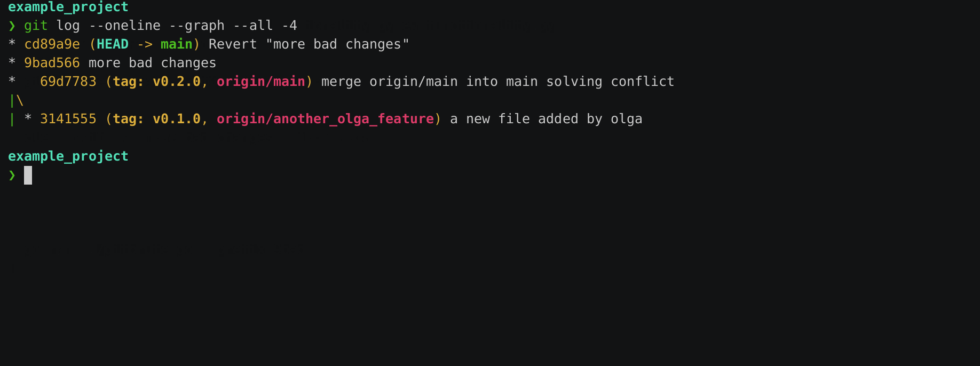This screenshot has width=980, height=366.
Task: Click the top example_project directory label
Action: click(68, 7)
